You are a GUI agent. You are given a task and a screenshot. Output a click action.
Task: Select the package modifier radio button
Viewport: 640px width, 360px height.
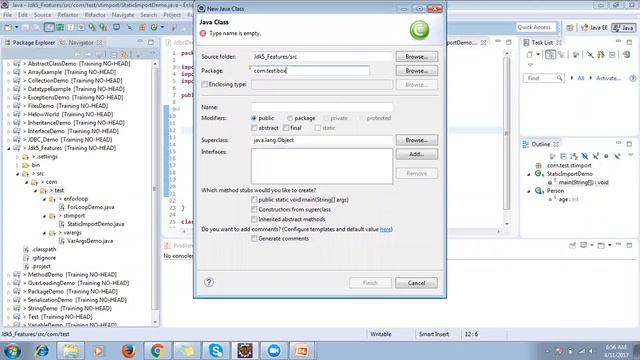click(290, 118)
